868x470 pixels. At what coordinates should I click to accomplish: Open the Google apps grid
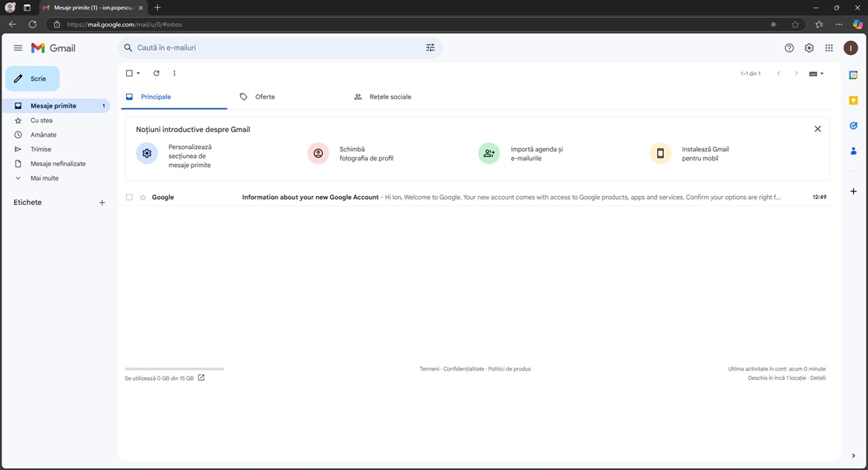click(x=829, y=48)
